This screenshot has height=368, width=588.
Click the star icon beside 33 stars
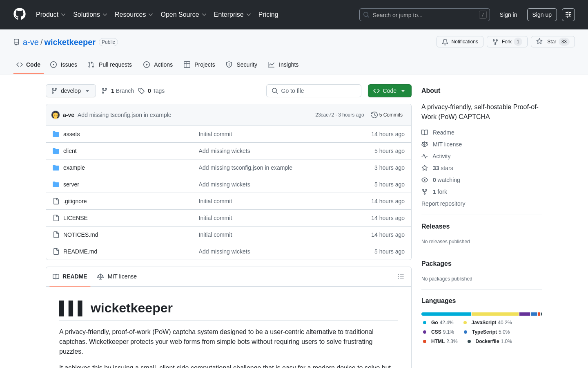(x=425, y=168)
